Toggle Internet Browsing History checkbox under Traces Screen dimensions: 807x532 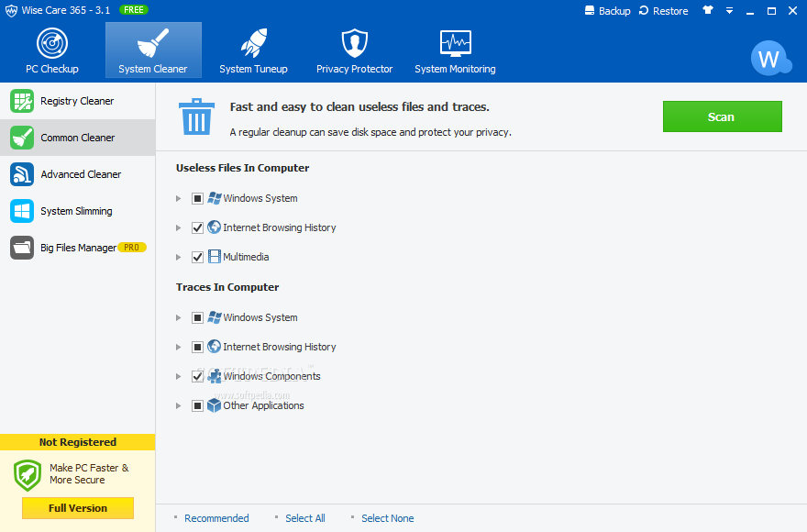click(x=198, y=347)
